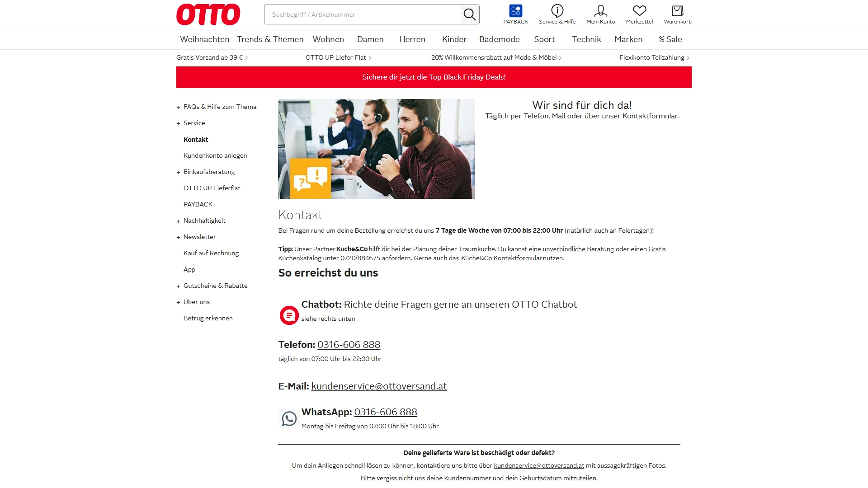This screenshot has width=868, height=488.
Task: Open the % Sale menu
Action: [x=670, y=39]
